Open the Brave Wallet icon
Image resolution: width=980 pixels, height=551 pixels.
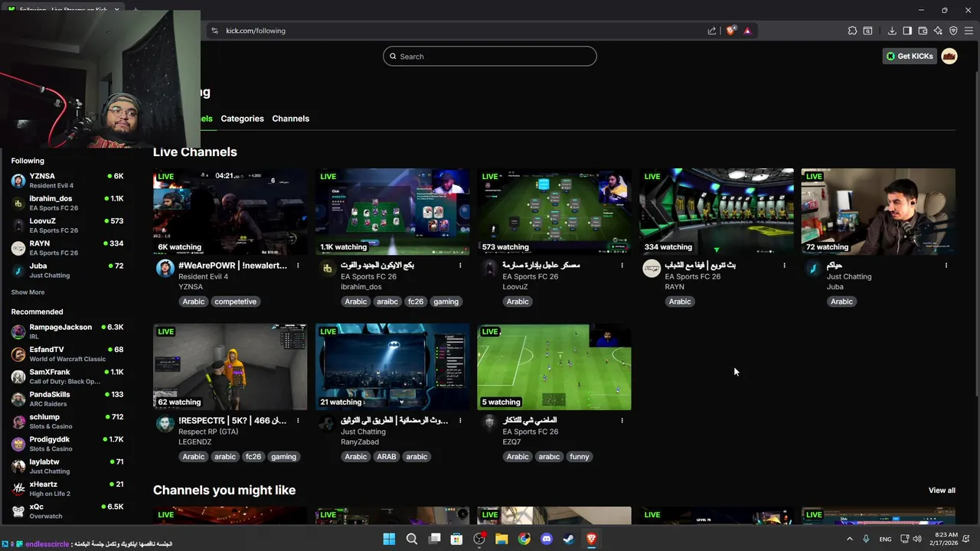click(923, 31)
